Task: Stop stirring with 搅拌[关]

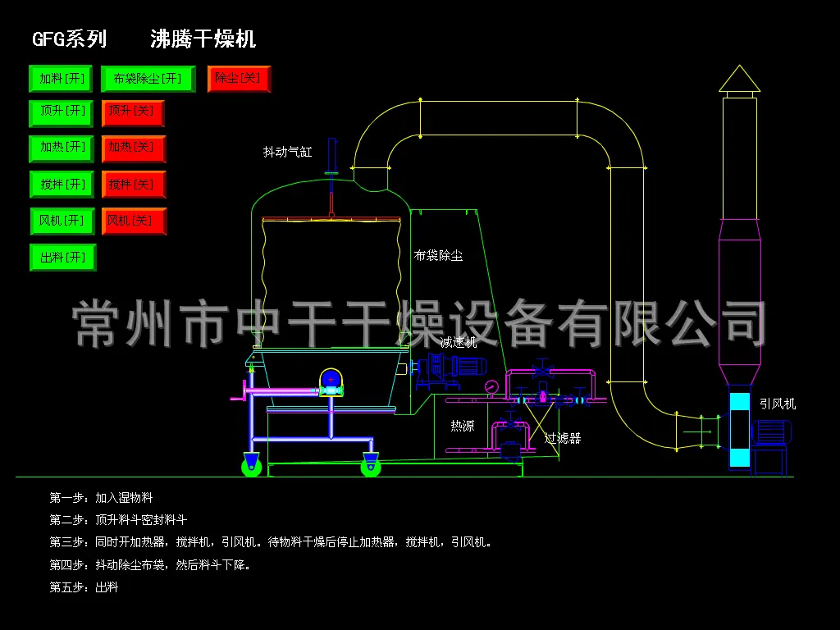Action: point(134,185)
